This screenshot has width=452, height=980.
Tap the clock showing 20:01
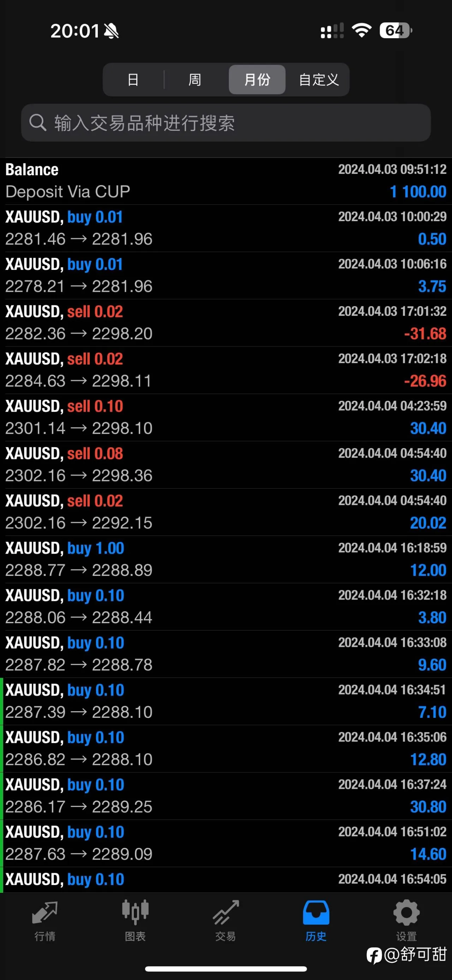point(75,31)
